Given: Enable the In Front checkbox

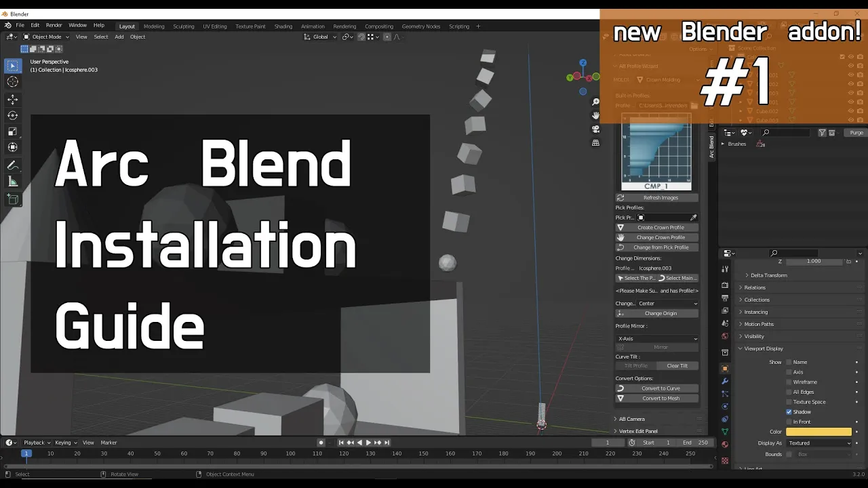Looking at the screenshot, I should 789,422.
